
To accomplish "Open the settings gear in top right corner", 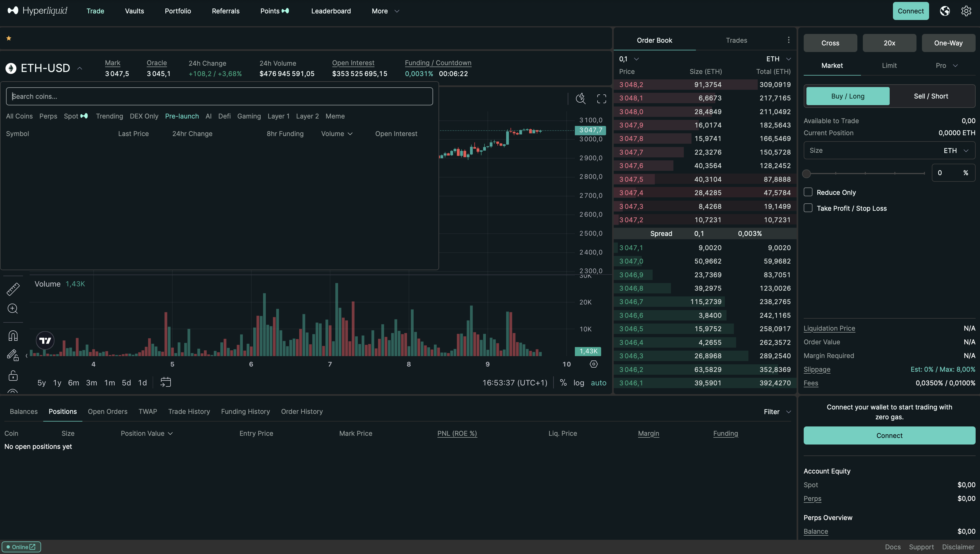I will pos(966,11).
